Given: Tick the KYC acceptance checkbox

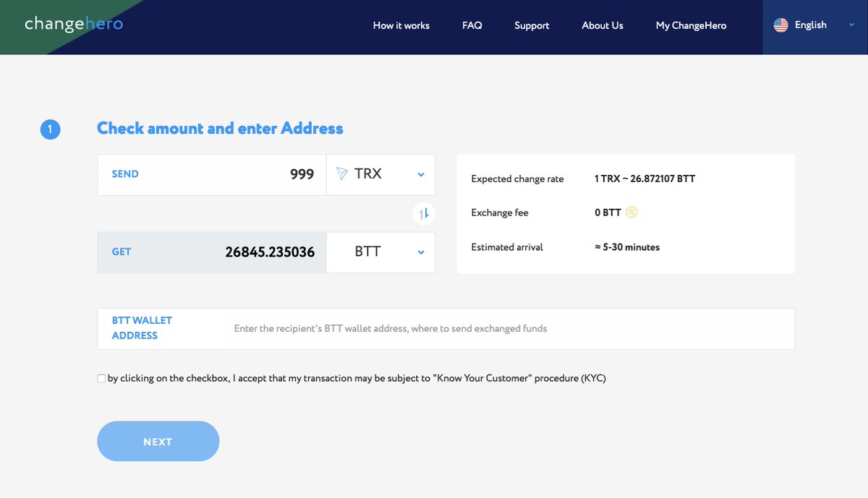Looking at the screenshot, I should pyautogui.click(x=101, y=379).
